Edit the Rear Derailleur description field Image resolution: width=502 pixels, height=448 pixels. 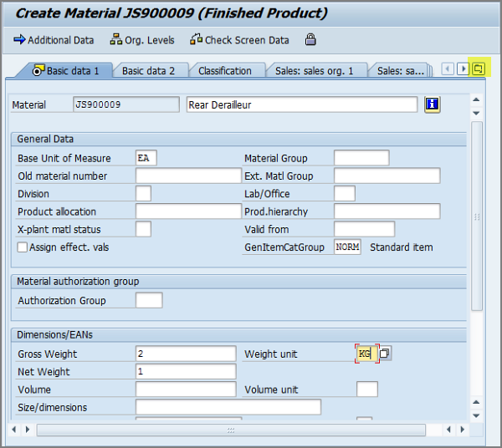coord(302,104)
